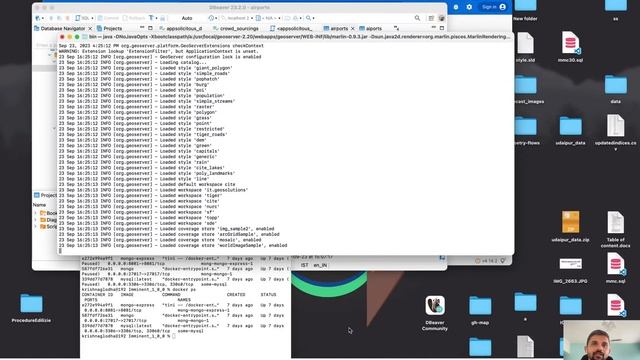Open the Table of content.docx file
This screenshot has height=360, width=640.
coord(616,229)
